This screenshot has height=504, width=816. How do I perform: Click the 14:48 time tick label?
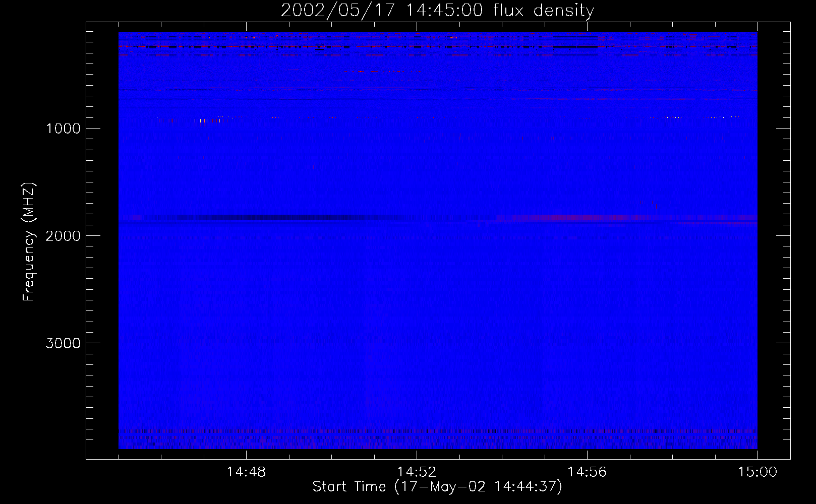tap(246, 472)
